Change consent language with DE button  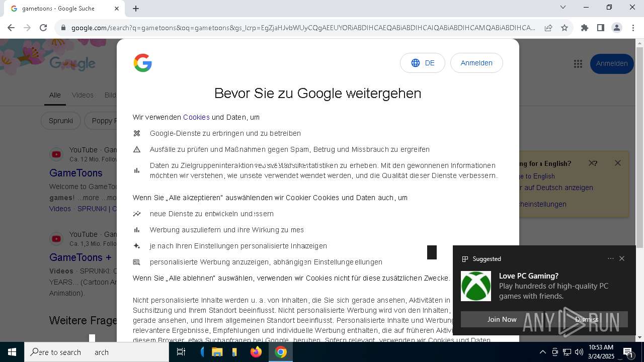point(423,63)
